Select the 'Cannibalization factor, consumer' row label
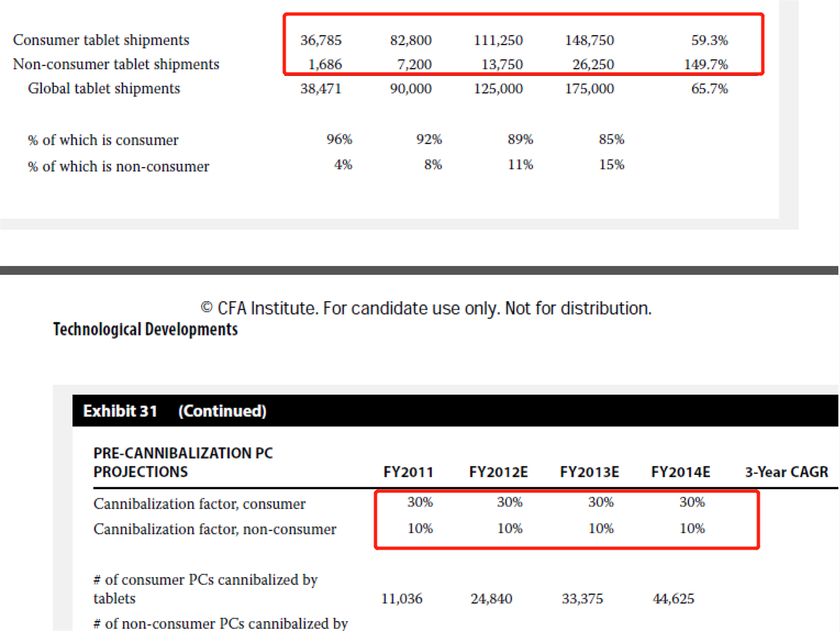 click(x=199, y=504)
